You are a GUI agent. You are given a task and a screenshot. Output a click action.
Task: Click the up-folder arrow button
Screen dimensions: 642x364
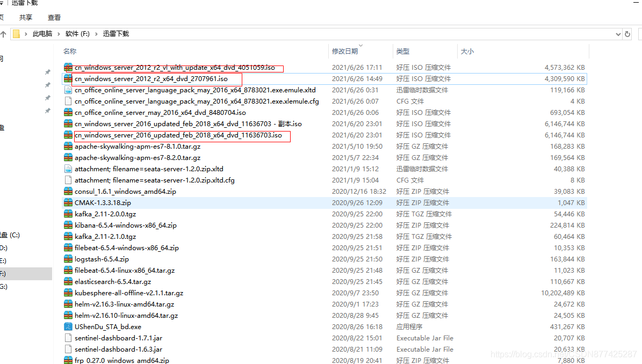coord(3,34)
